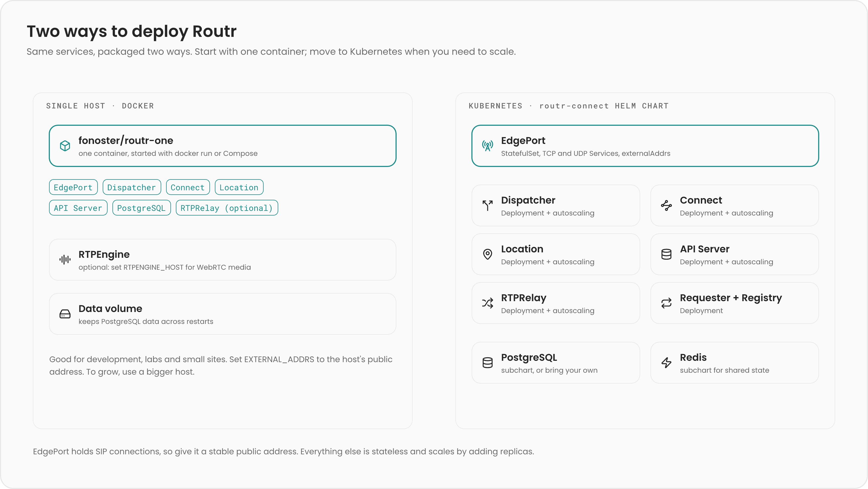
Task: Click the Connect card heading
Action: click(701, 200)
